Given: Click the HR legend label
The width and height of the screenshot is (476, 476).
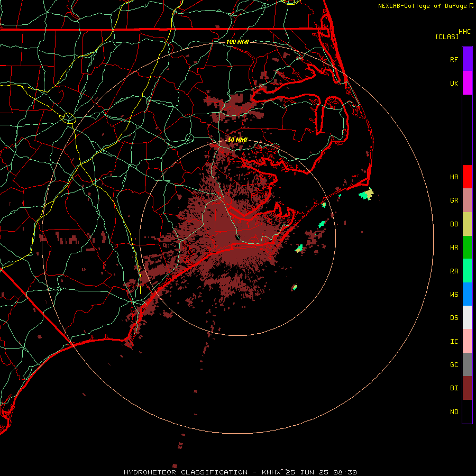Looking at the screenshot, I should [454, 248].
